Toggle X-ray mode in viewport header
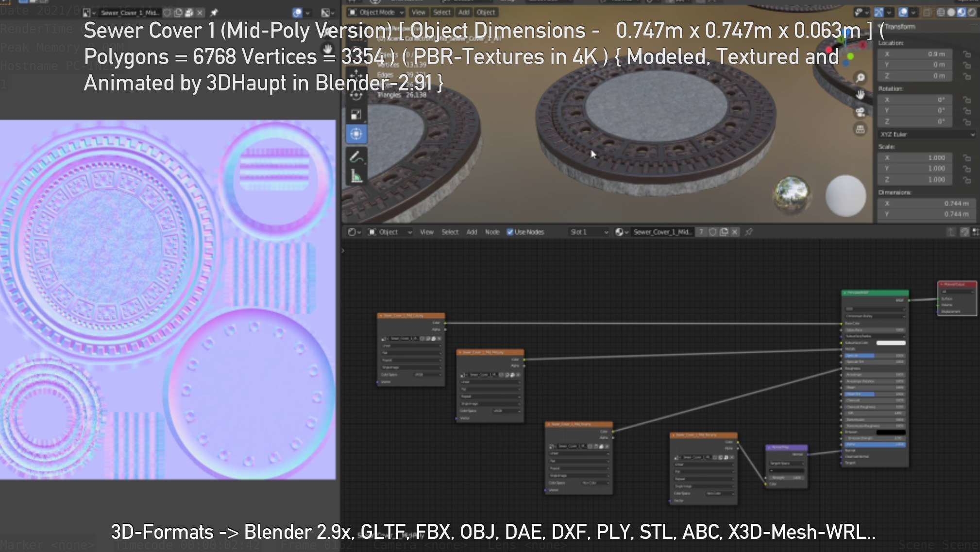Viewport: 980px width, 552px height. point(927,13)
